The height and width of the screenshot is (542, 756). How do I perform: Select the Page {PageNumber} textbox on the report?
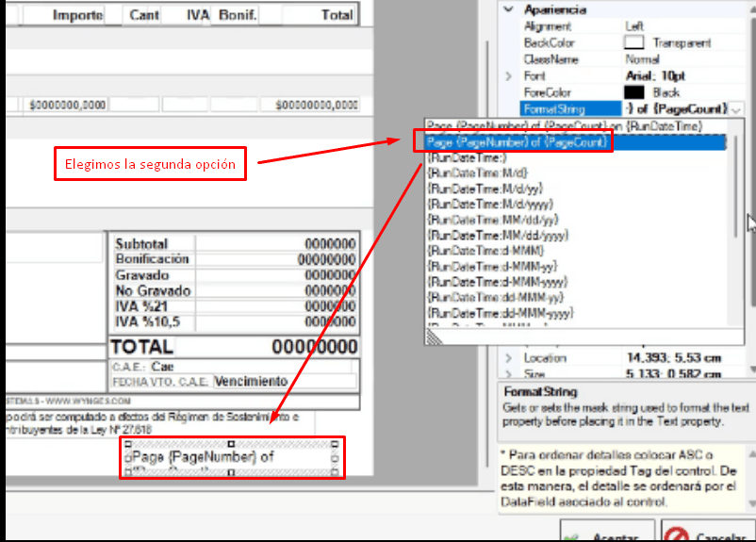(x=231, y=457)
